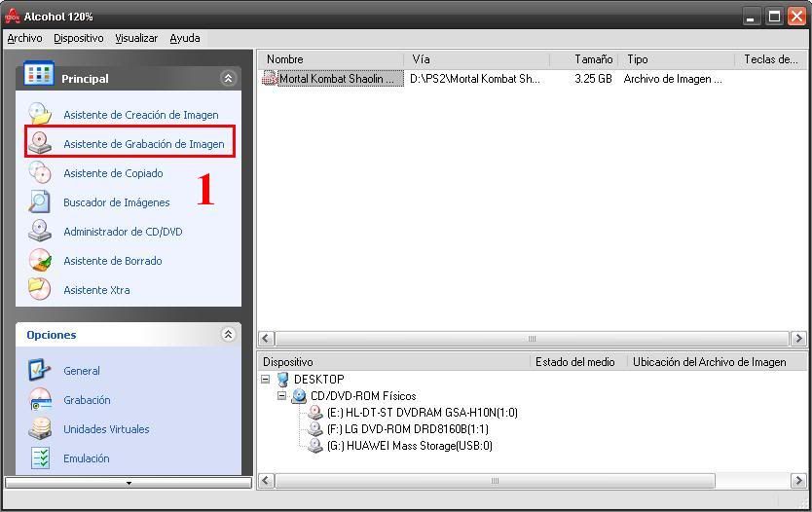Click the Grabación options icon
Viewport: 812px width, 512px height.
(40, 399)
